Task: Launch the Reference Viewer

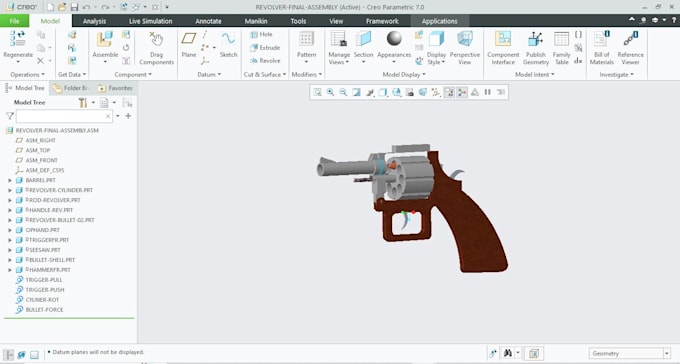Action: (631, 48)
